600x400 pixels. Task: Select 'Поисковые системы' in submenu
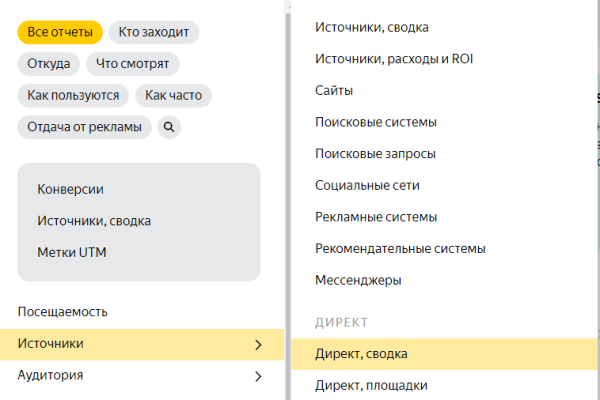tap(375, 122)
